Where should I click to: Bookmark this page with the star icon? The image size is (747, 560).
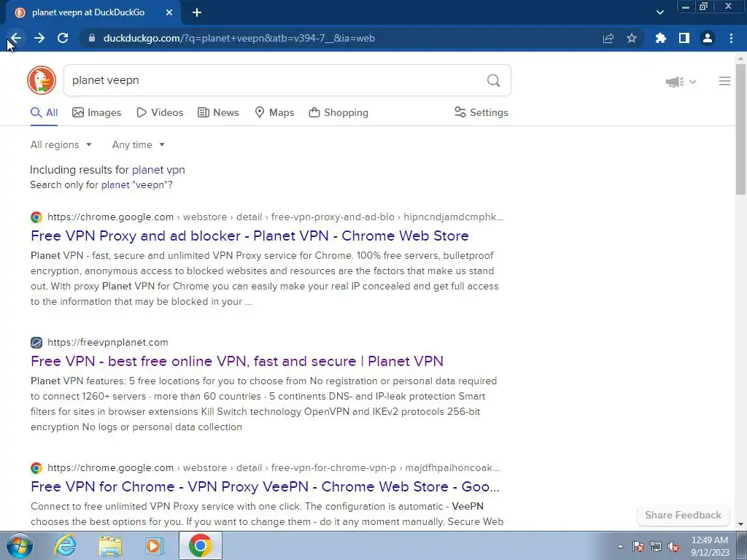(632, 38)
